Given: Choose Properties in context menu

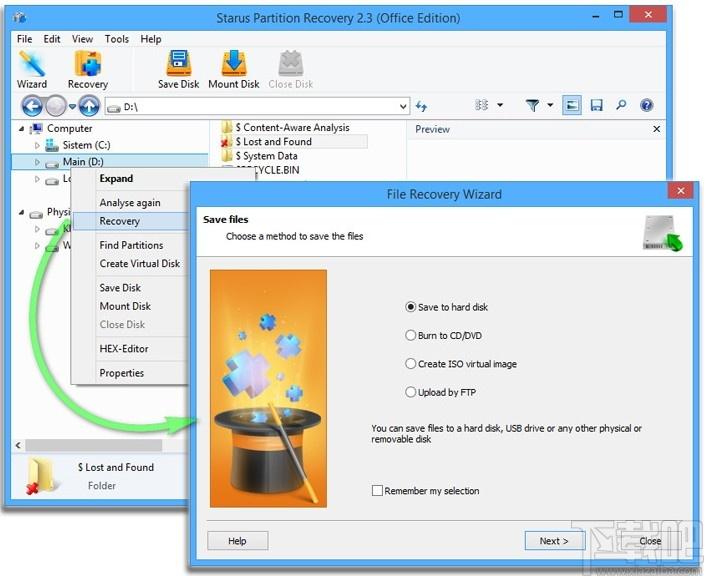Looking at the screenshot, I should [122, 373].
